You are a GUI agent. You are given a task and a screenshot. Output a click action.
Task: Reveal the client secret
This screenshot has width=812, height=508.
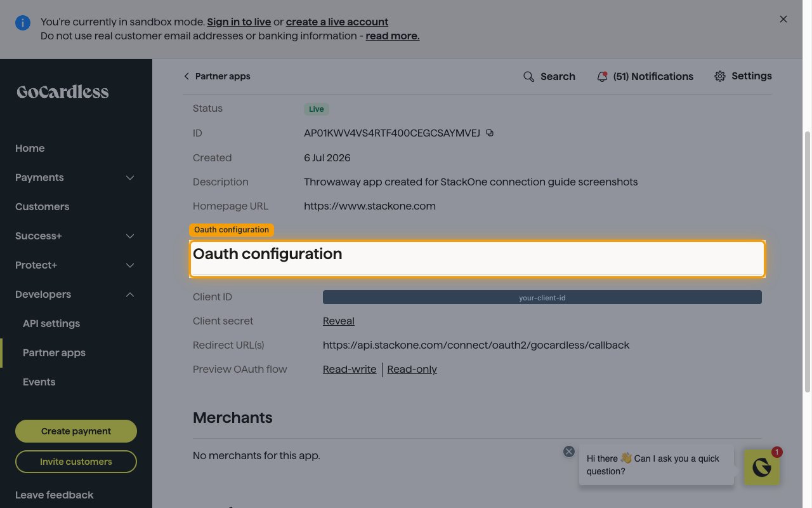[x=339, y=321]
